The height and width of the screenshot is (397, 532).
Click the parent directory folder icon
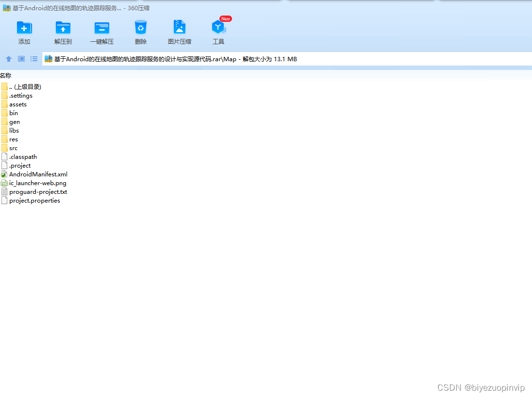tap(4, 86)
